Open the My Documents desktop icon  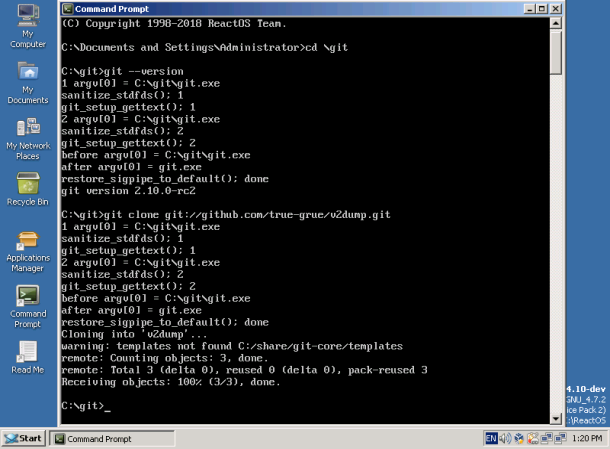coord(28,83)
